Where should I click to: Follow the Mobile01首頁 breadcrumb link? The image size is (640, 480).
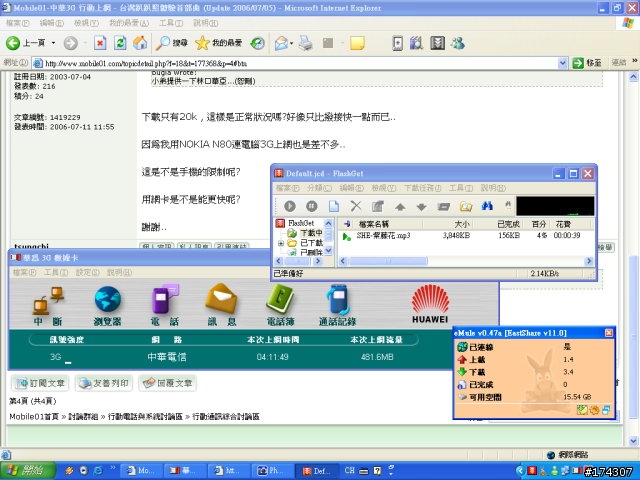point(34,417)
